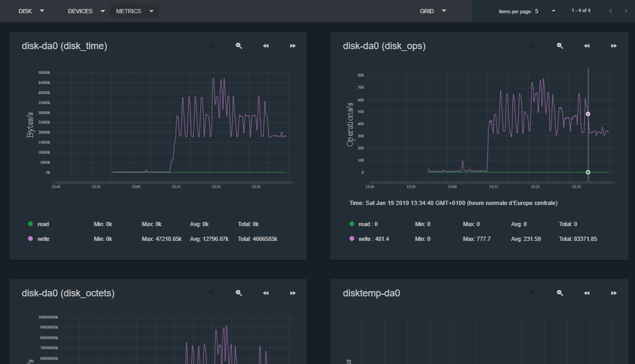Click the 'Max: 777.7' write value

click(x=477, y=239)
